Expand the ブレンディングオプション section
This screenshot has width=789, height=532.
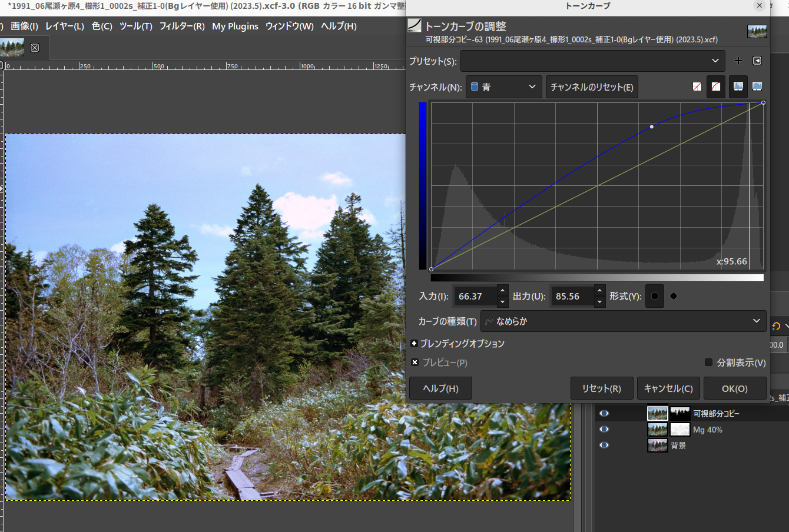click(x=414, y=344)
